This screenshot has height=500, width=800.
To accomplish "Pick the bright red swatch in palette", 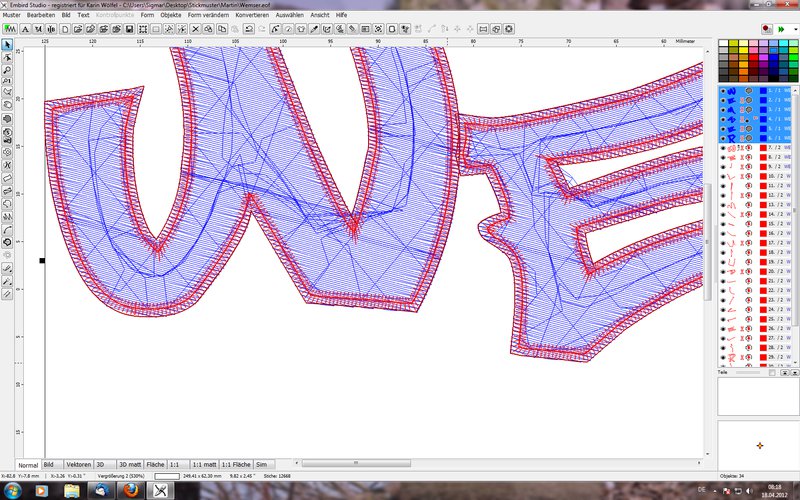I will tap(753, 58).
